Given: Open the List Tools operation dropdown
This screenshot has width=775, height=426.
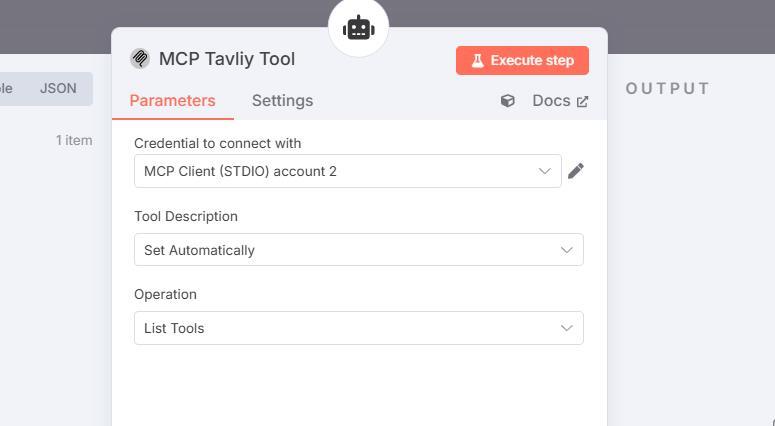Looking at the screenshot, I should coord(359,328).
